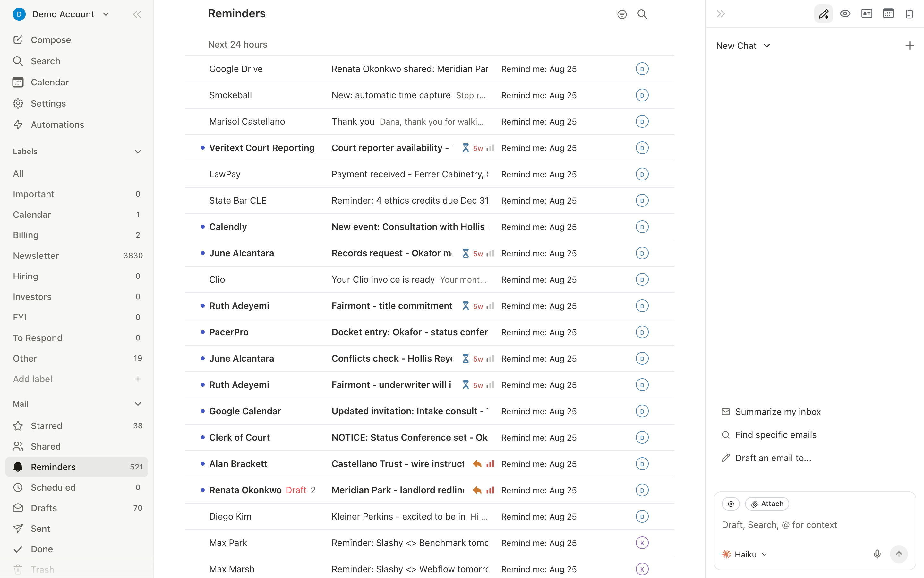Click hourglass icon on Veritext Court Reporting row

466,148
